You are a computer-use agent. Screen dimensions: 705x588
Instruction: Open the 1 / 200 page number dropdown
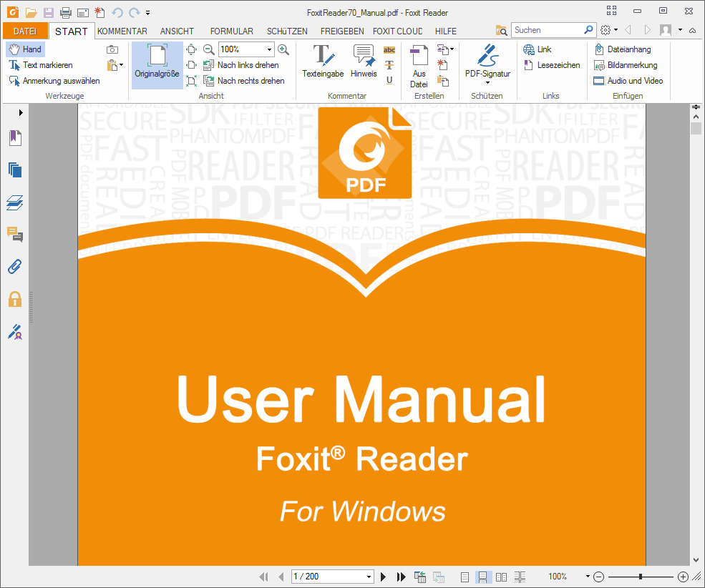369,577
